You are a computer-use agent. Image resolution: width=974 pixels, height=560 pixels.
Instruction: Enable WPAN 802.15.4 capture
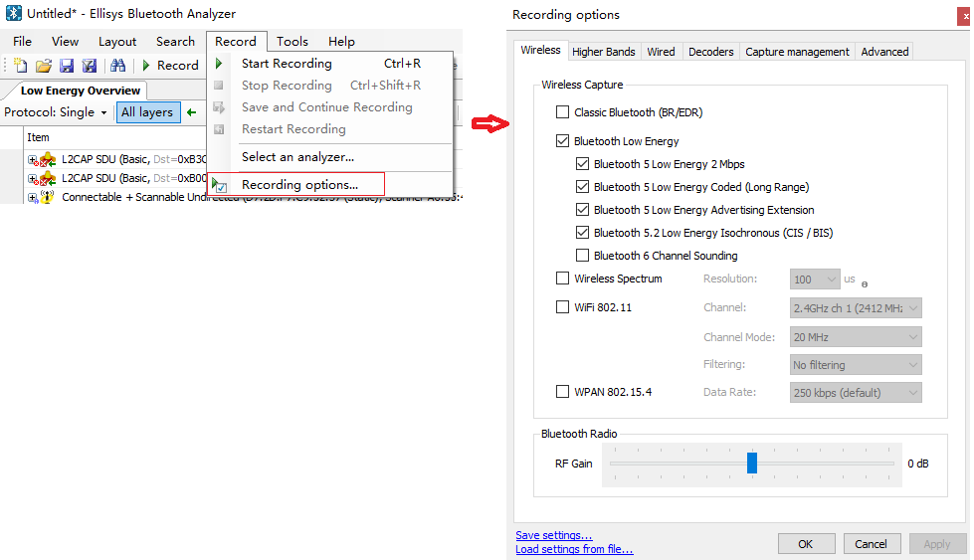[x=562, y=392]
